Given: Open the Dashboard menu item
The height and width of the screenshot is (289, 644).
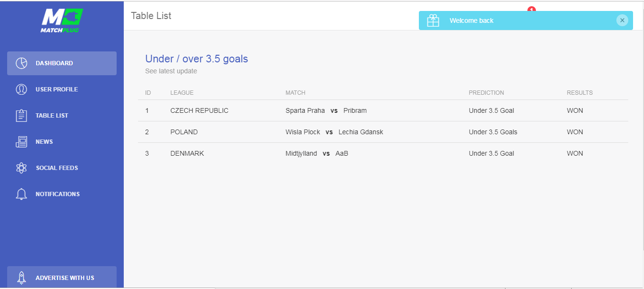Looking at the screenshot, I should 62,63.
